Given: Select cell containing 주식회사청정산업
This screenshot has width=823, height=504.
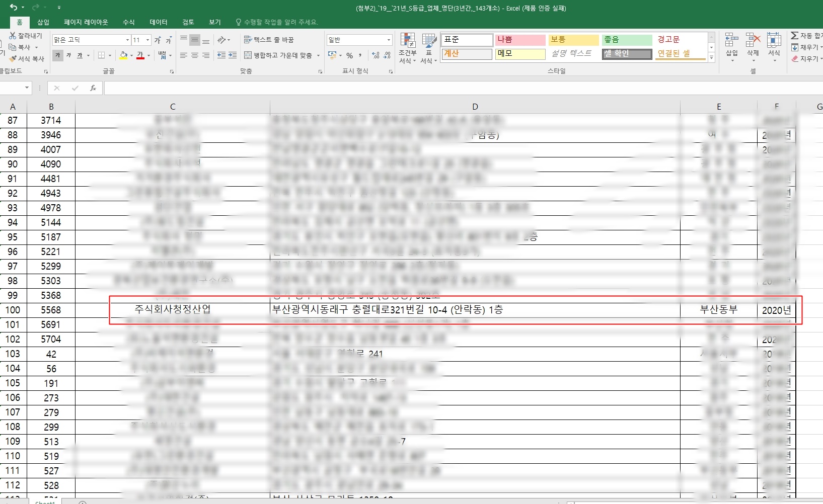Looking at the screenshot, I should [x=172, y=310].
